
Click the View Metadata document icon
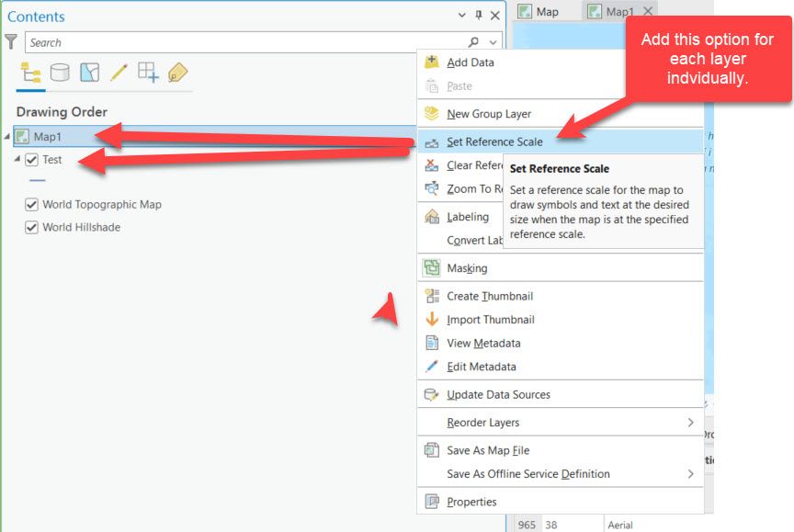(x=431, y=343)
